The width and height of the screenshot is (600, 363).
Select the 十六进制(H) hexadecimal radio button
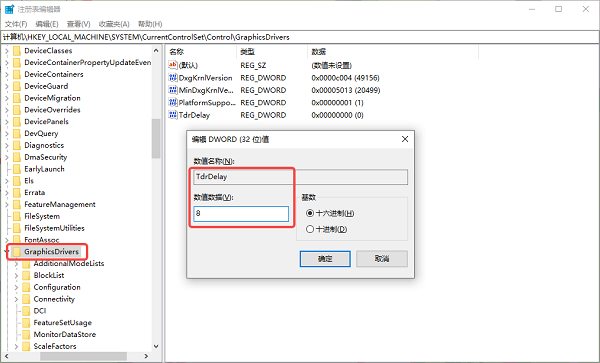(310, 213)
